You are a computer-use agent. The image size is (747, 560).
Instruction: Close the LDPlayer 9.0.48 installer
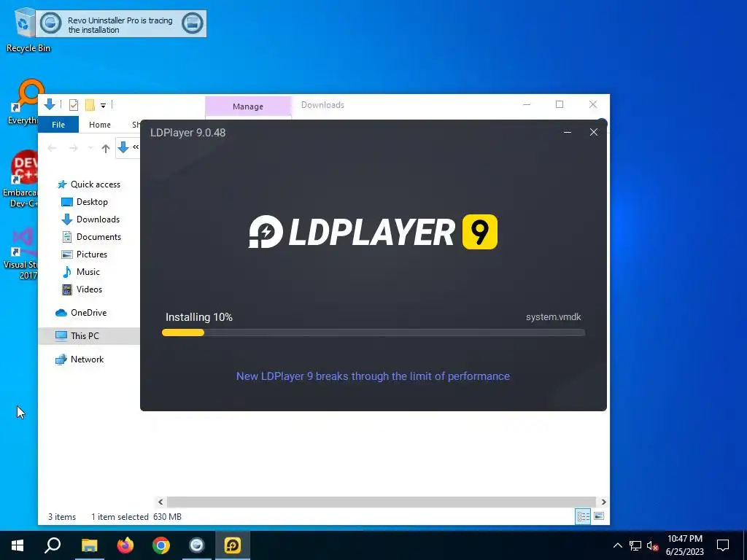click(594, 133)
